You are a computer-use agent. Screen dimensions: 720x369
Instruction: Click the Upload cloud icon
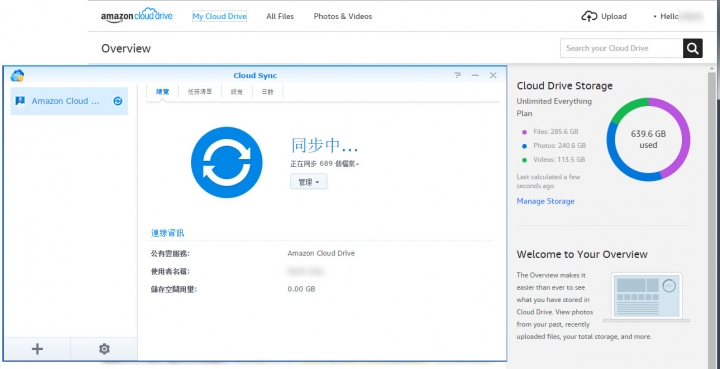pos(589,17)
